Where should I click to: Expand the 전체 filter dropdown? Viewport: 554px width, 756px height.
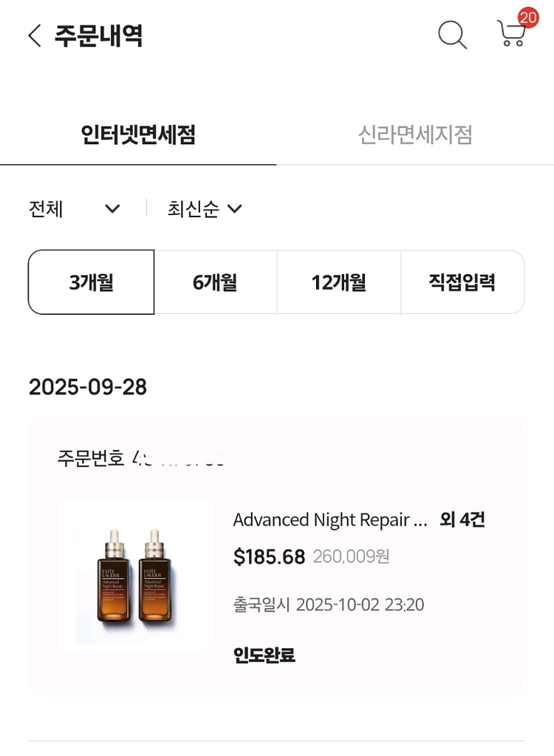tap(74, 209)
